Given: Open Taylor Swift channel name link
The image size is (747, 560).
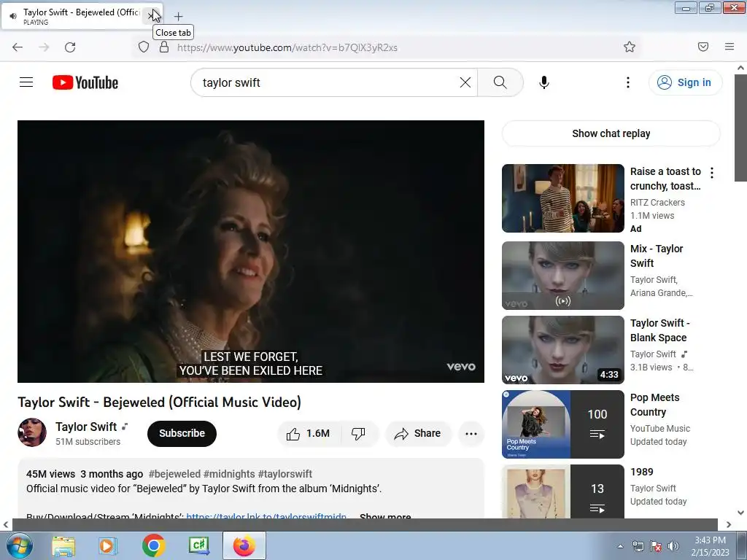Looking at the screenshot, I should pyautogui.click(x=86, y=427).
